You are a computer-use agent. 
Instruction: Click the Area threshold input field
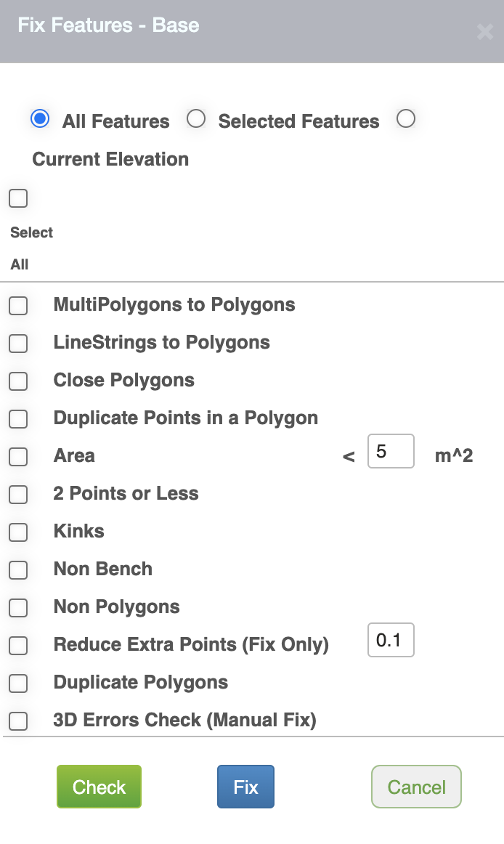coord(391,452)
